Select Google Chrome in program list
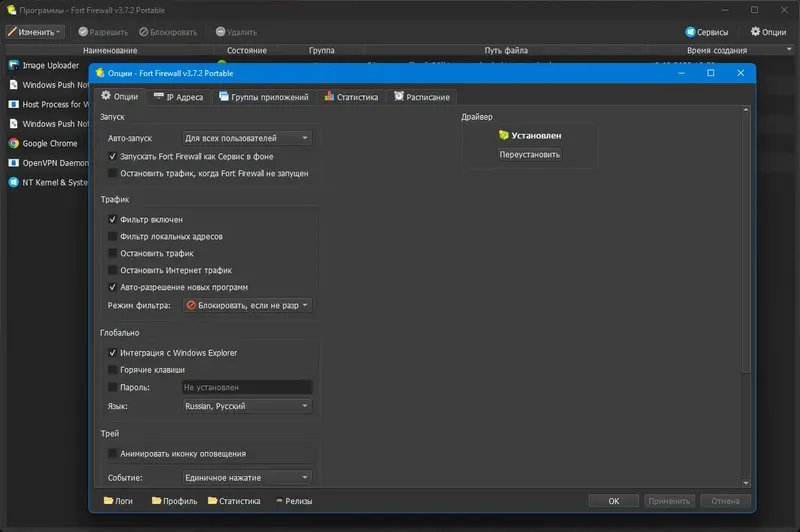The width and height of the screenshot is (800, 532). point(49,143)
